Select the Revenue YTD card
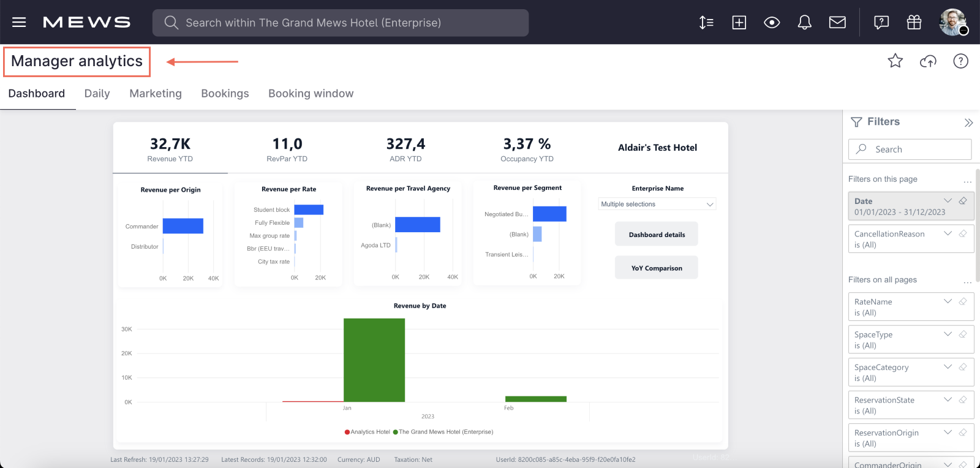Viewport: 980px width, 468px height. click(170, 149)
